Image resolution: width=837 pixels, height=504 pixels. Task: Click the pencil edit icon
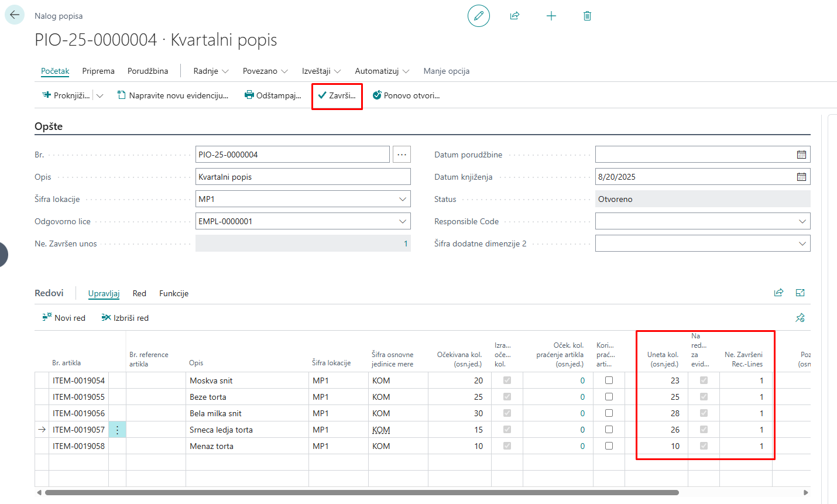pyautogui.click(x=478, y=16)
